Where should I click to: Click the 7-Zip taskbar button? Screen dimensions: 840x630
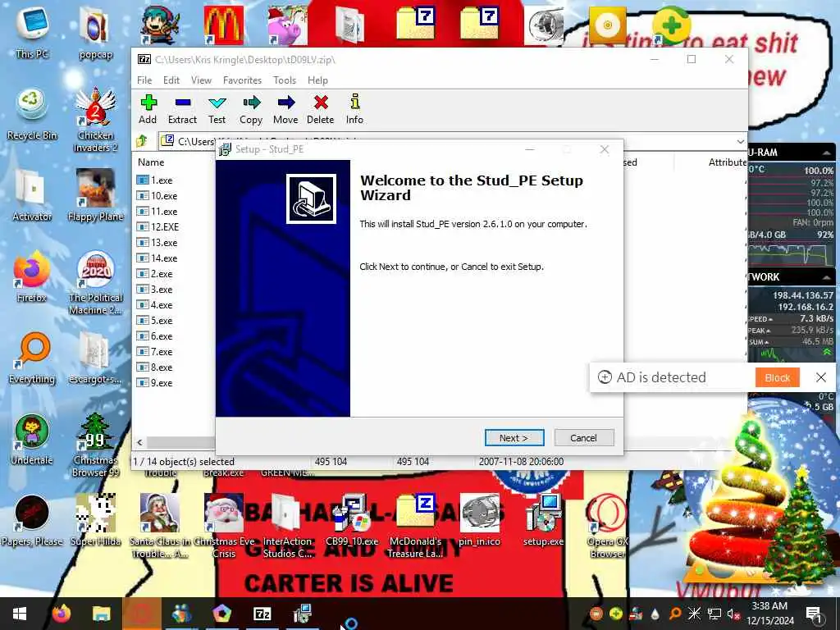[262, 614]
